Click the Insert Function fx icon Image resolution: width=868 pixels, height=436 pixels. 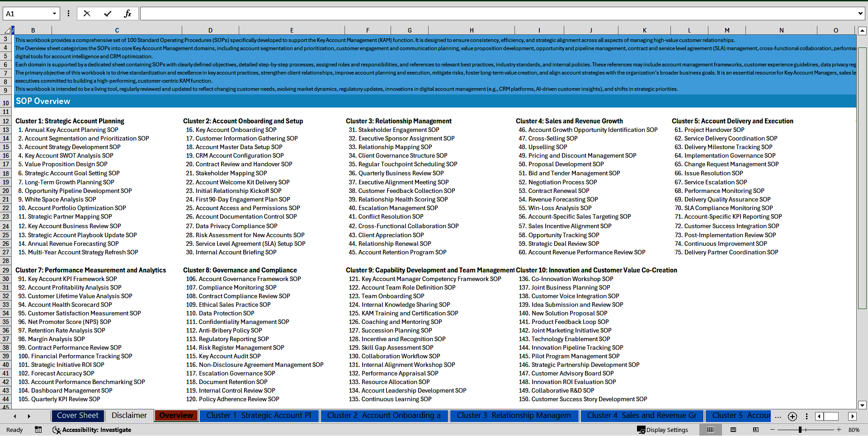(x=127, y=14)
